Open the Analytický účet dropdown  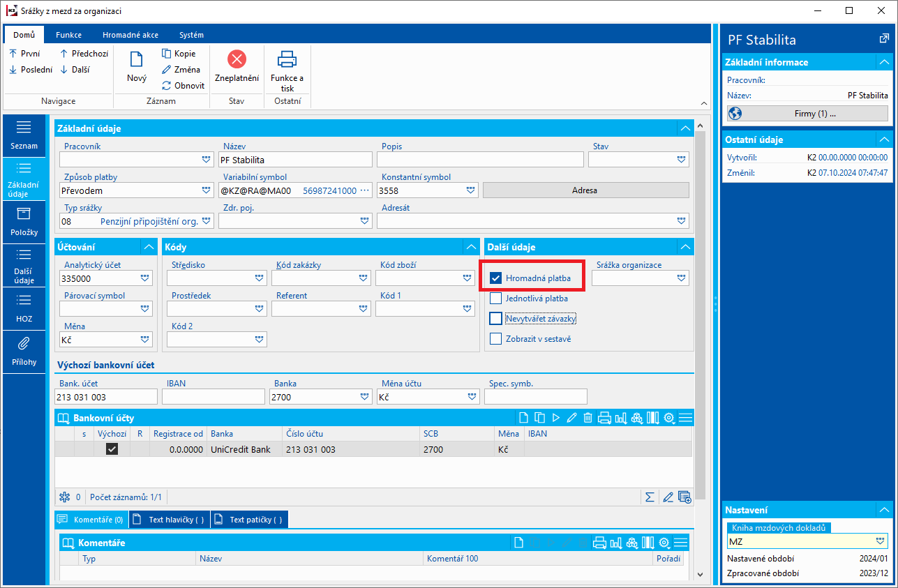click(145, 278)
